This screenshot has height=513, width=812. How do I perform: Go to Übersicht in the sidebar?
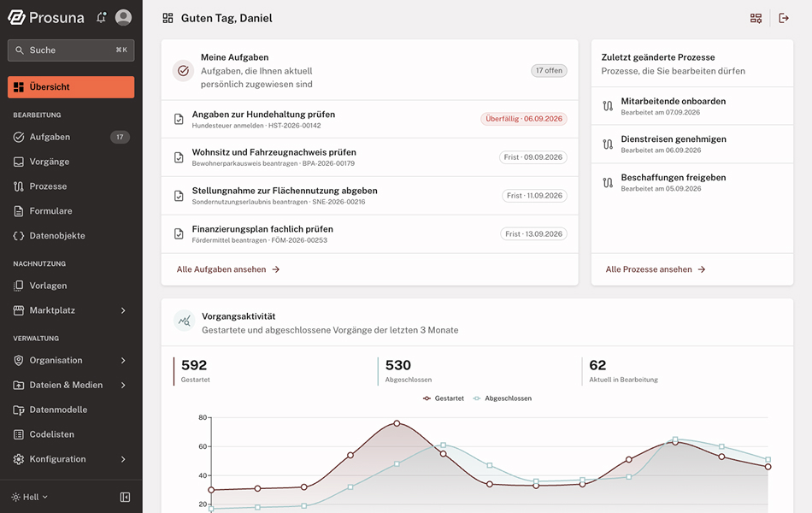tap(71, 87)
